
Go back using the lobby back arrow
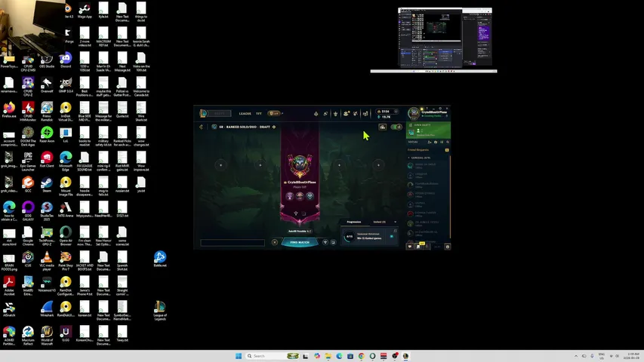coord(202,127)
